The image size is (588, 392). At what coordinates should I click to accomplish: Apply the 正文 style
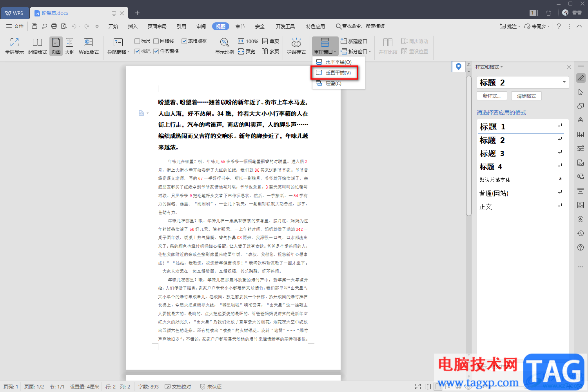pyautogui.click(x=521, y=207)
